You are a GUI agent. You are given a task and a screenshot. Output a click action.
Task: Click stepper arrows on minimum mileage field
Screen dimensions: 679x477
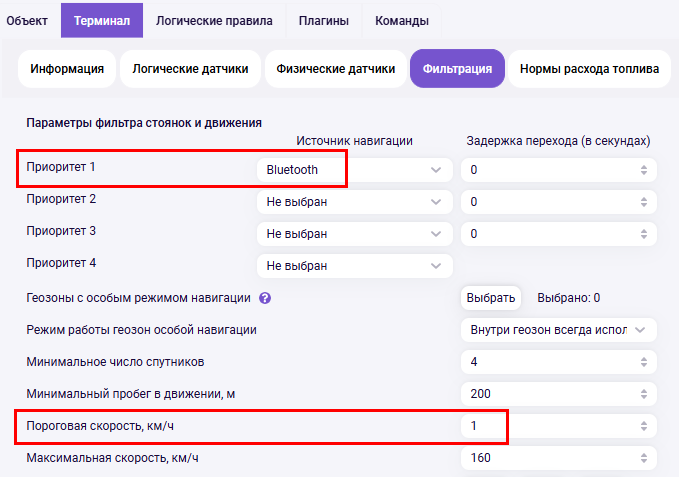(x=644, y=394)
